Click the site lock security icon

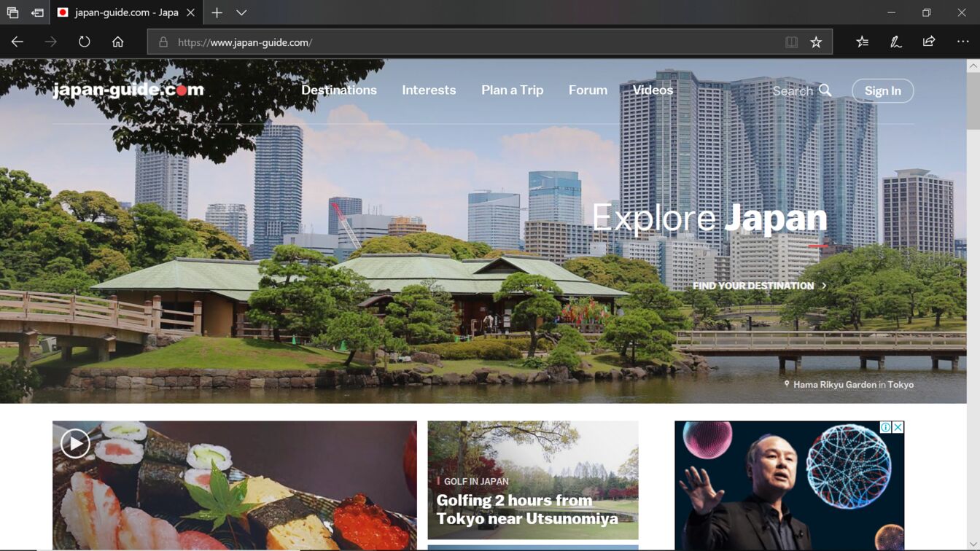coord(163,42)
